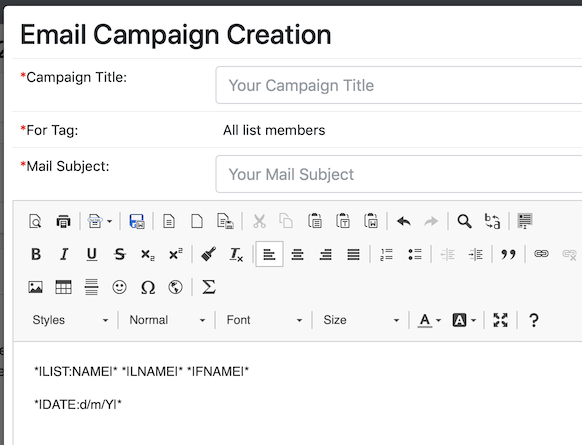Click the Cut scissors icon
The image size is (582, 445).
(259, 222)
